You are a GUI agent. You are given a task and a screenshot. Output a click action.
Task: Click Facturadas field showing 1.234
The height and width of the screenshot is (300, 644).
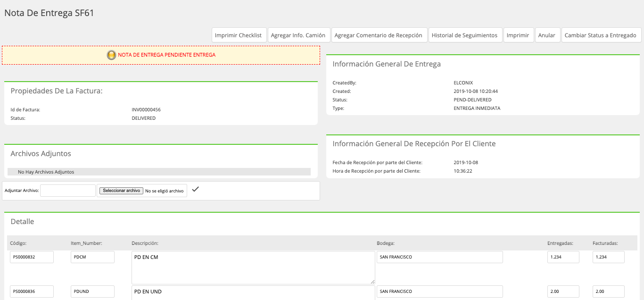coord(609,257)
